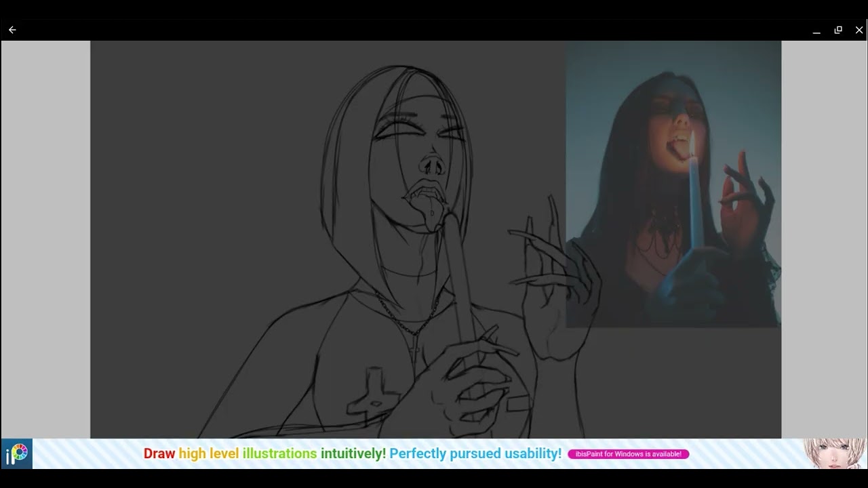Screen dimensions: 868x488
Task: Go back with the arrow icon
Action: 12,30
